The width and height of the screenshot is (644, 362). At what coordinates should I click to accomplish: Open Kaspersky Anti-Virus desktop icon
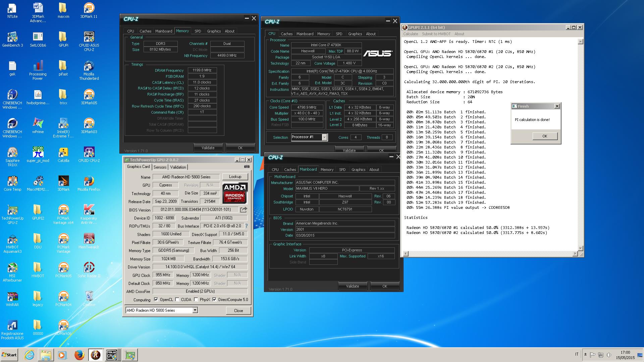pyautogui.click(x=89, y=215)
